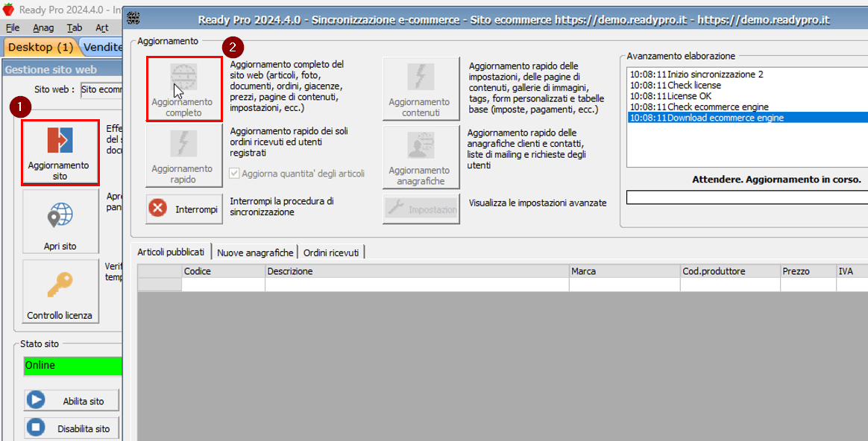Image resolution: width=868 pixels, height=441 pixels.
Task: Open the Art menu
Action: click(x=102, y=28)
